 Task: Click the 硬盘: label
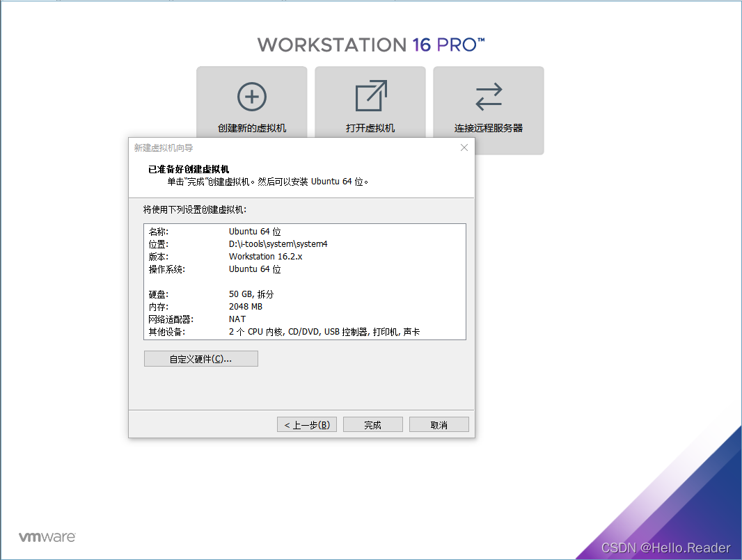click(x=159, y=294)
